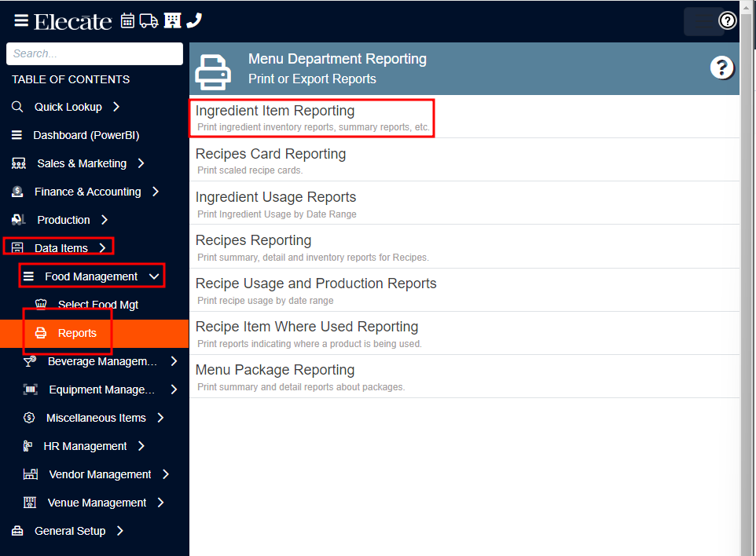The height and width of the screenshot is (556, 756).
Task: Expand the Production chevron
Action: point(105,220)
